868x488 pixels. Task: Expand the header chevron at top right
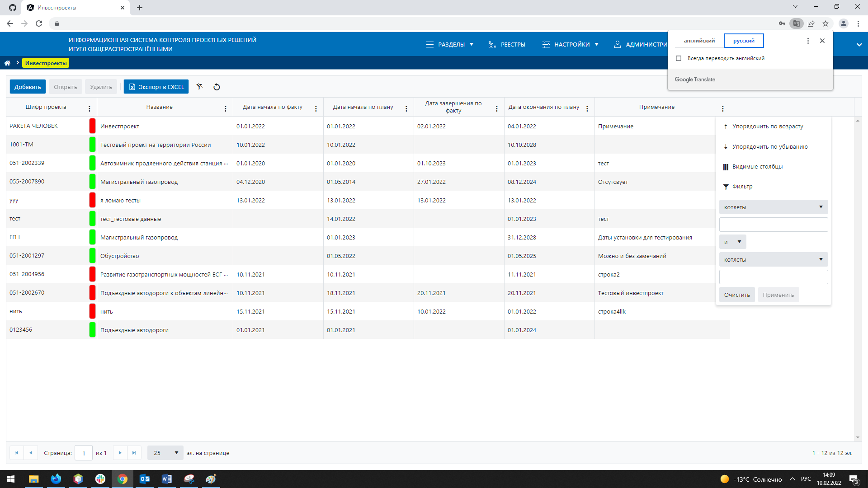pyautogui.click(x=859, y=44)
